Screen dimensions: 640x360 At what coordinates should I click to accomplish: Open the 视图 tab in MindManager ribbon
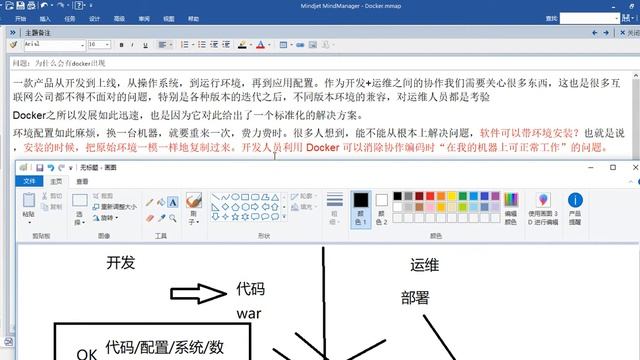(x=169, y=19)
